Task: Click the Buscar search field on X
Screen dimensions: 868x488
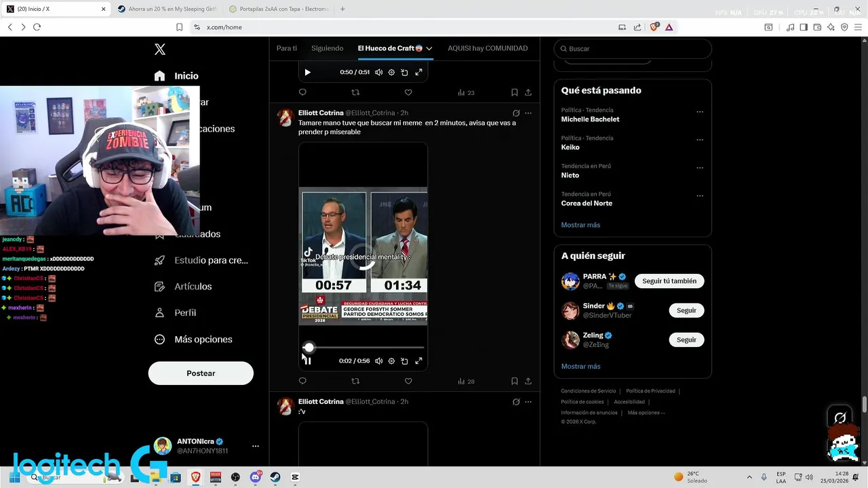Action: point(633,49)
